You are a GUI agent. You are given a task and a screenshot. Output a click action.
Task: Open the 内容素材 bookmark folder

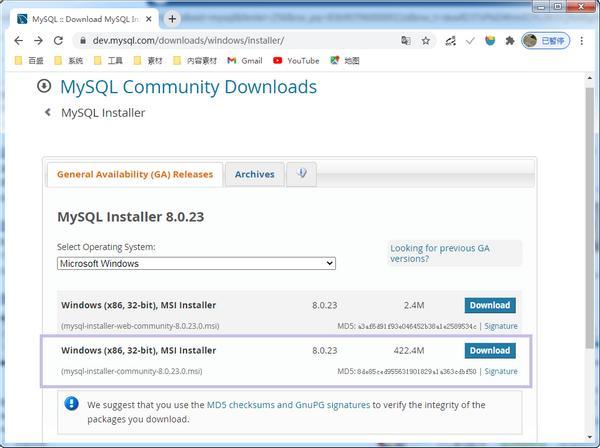pos(195,60)
